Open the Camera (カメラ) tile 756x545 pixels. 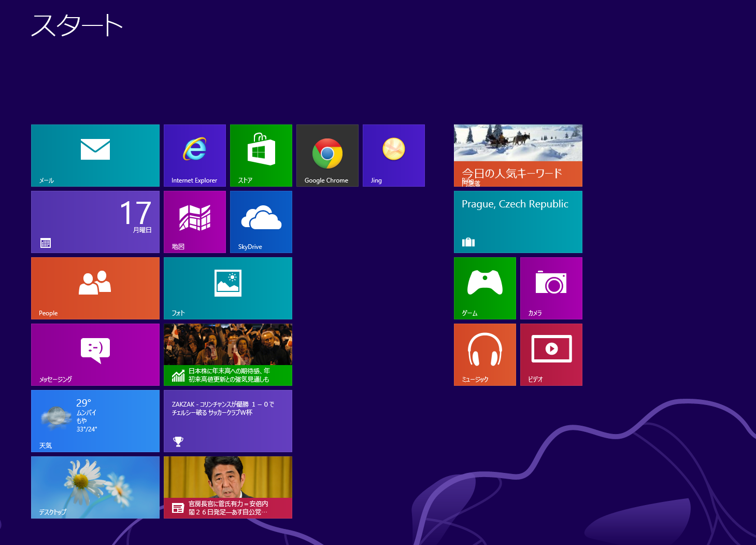tap(551, 288)
